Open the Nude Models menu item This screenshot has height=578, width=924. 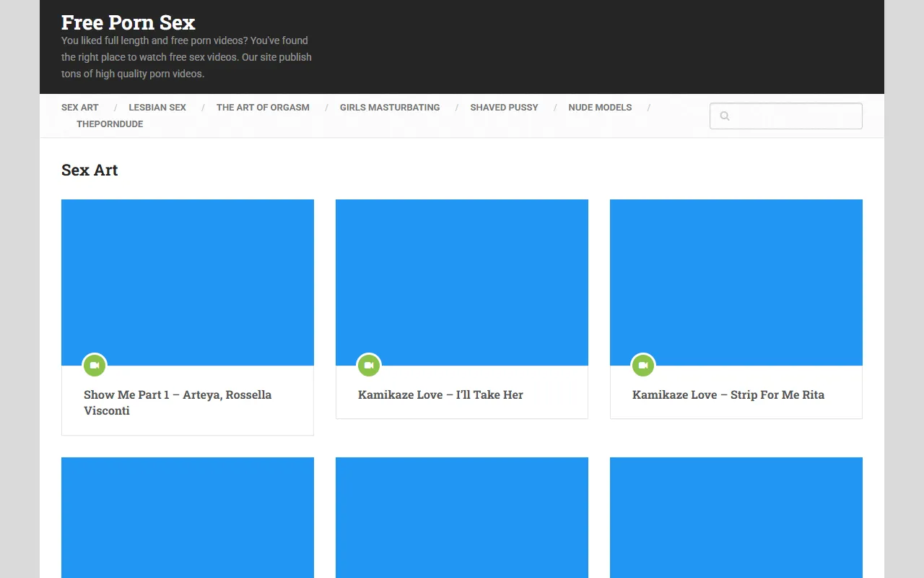(600, 108)
